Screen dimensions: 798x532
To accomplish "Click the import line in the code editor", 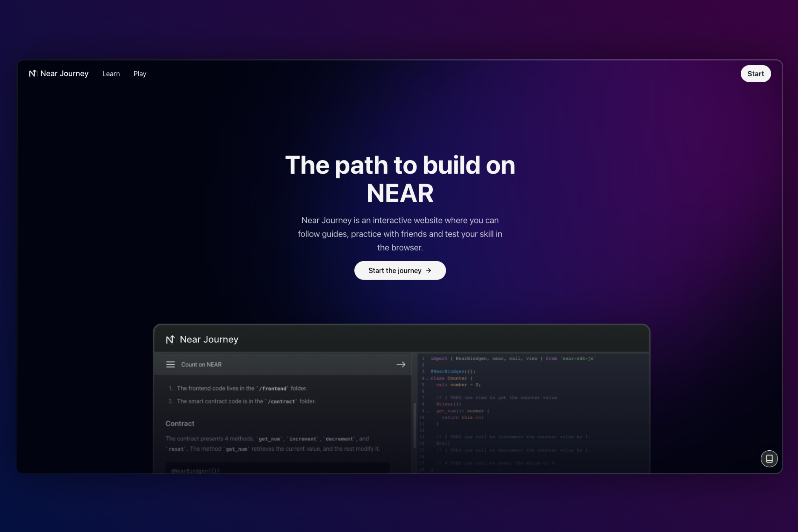I will pyautogui.click(x=512, y=358).
